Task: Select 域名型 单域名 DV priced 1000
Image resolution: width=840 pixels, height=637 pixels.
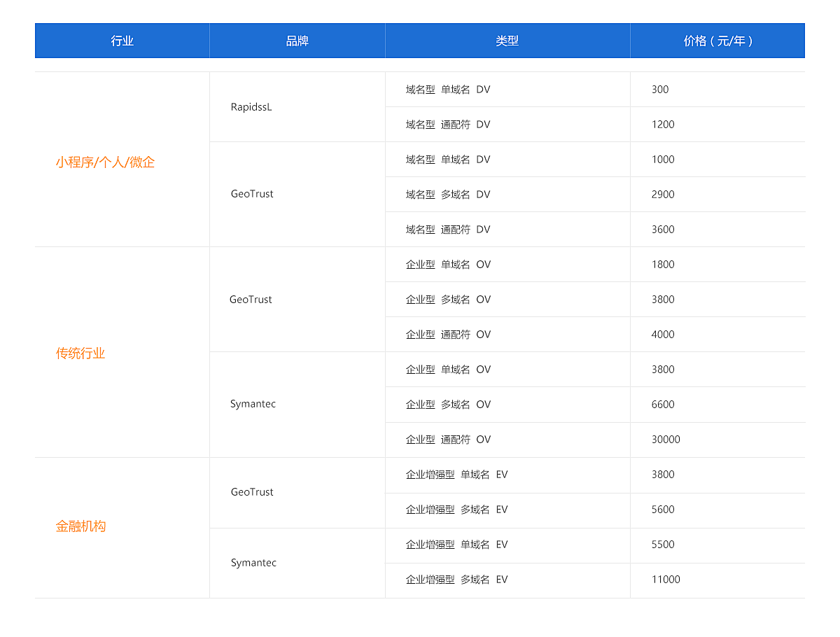Action: (x=448, y=160)
